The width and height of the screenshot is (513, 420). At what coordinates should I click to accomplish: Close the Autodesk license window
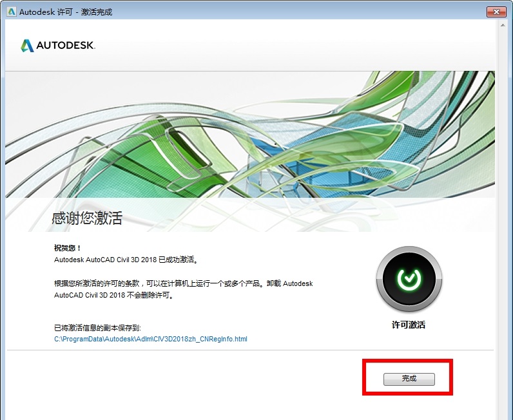click(496, 12)
